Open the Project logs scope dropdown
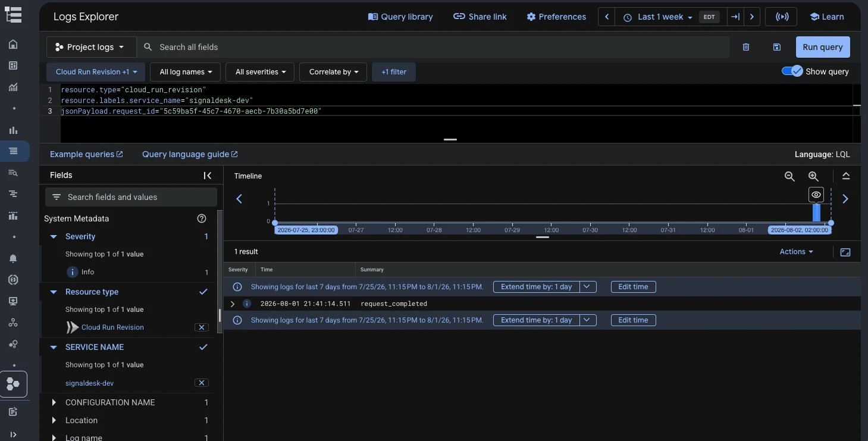This screenshot has height=441, width=868. tap(91, 47)
